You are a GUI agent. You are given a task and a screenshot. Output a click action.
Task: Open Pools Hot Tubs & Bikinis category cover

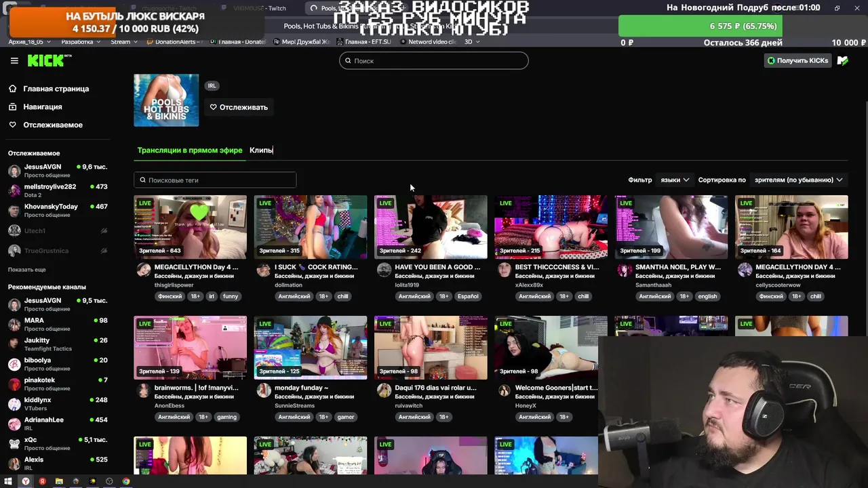(x=166, y=100)
